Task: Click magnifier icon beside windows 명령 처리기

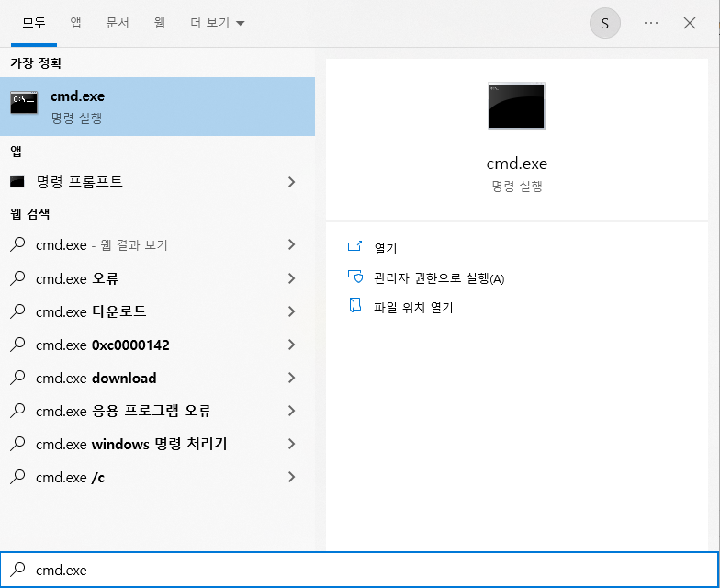Action: tap(17, 444)
